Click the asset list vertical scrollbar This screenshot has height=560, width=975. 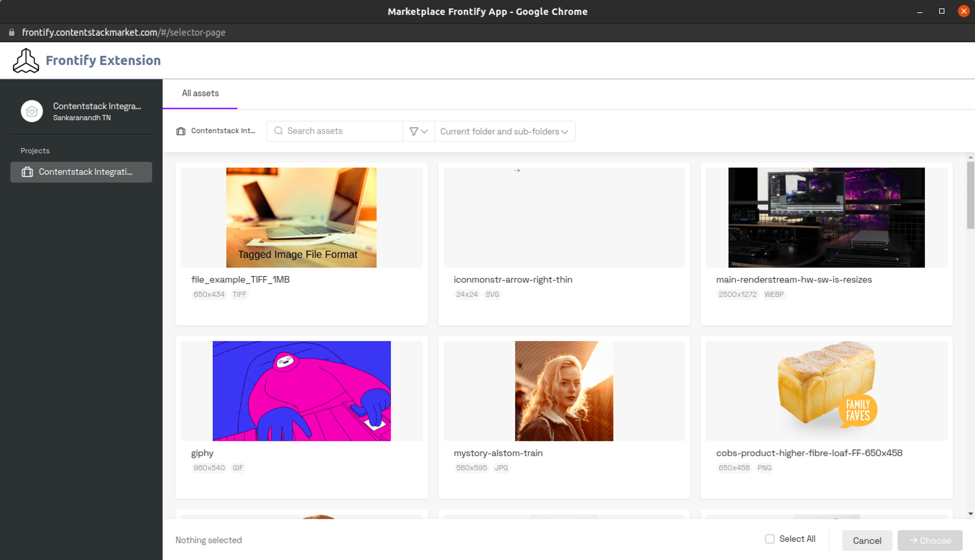(970, 195)
